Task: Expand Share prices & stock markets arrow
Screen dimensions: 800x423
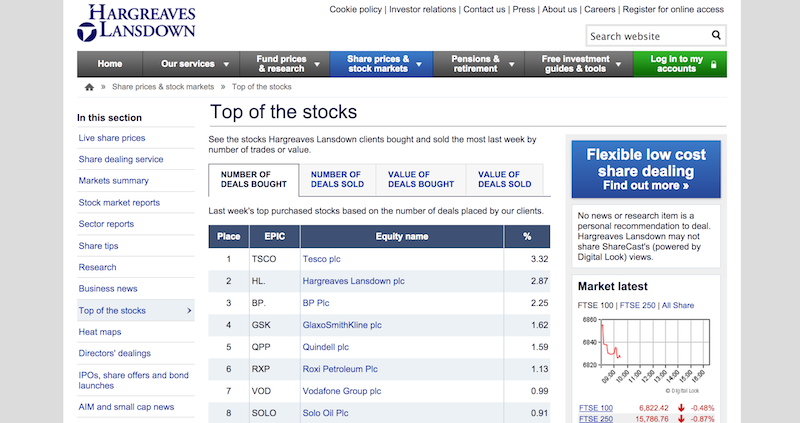Action: point(419,64)
